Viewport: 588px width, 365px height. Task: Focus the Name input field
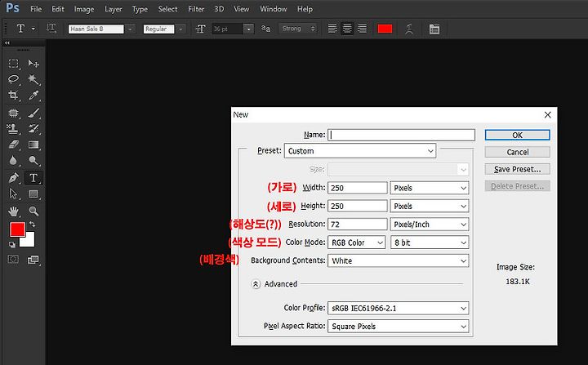[x=401, y=135]
